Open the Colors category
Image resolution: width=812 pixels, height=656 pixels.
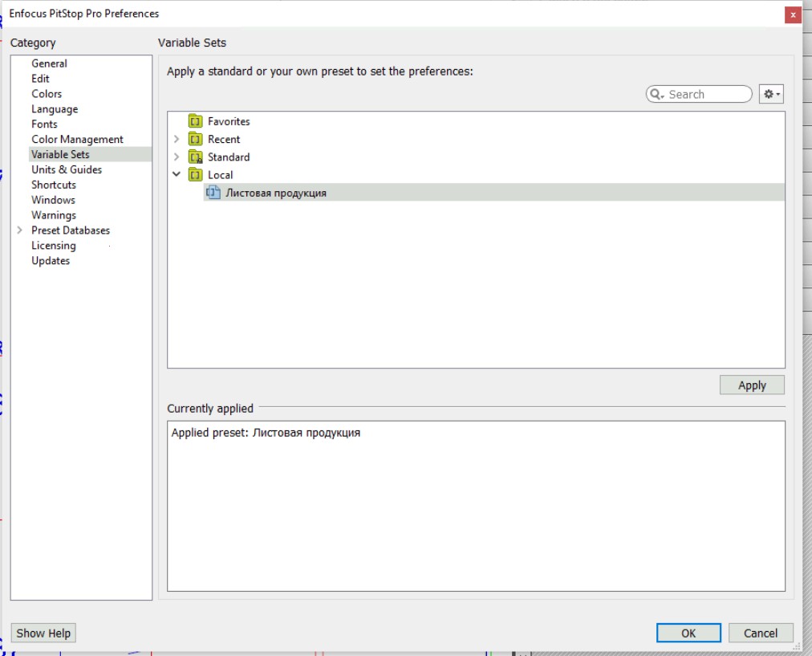(47, 94)
